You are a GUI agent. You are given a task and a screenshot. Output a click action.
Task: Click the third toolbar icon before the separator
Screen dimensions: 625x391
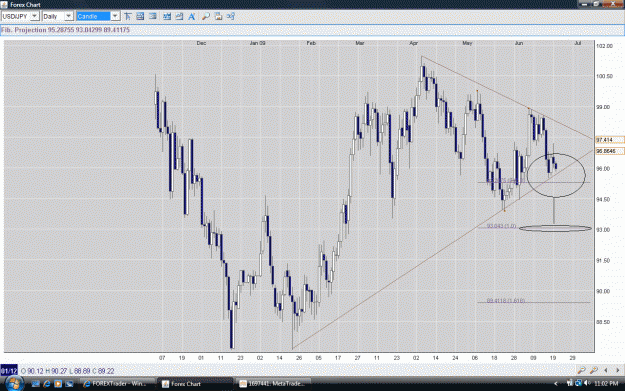click(153, 16)
